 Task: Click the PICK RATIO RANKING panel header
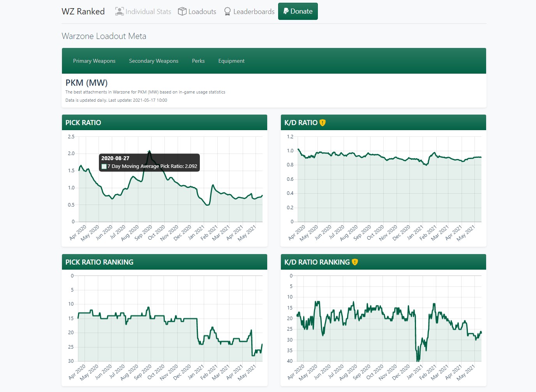99,262
